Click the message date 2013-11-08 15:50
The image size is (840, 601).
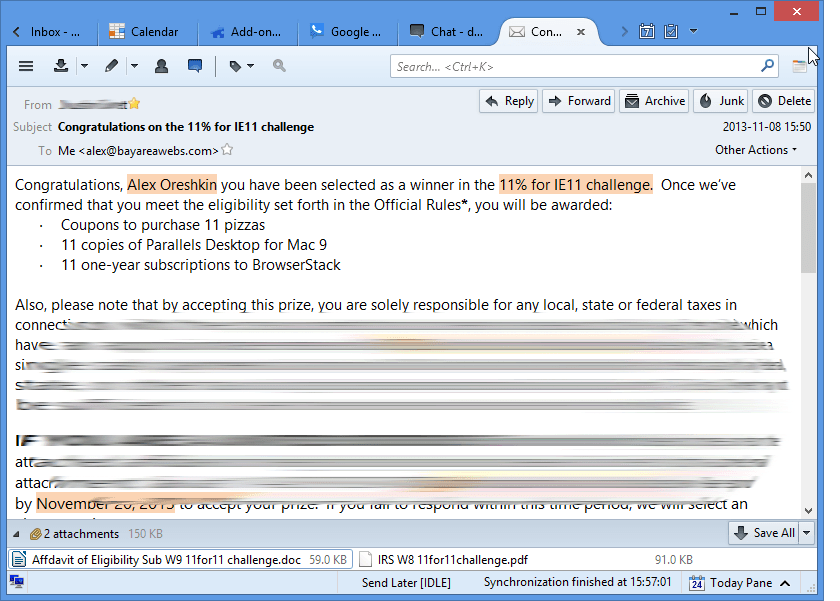click(767, 127)
